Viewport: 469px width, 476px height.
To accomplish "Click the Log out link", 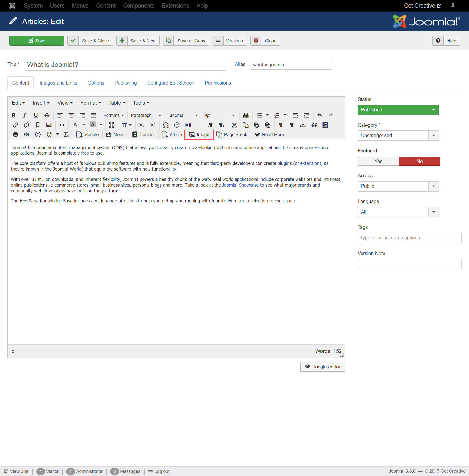I will pyautogui.click(x=159, y=471).
